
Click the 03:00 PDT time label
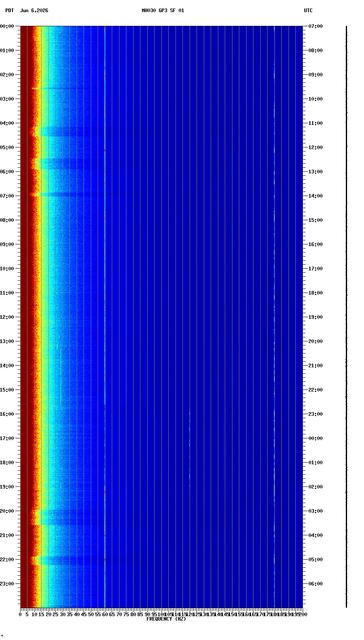[7, 99]
